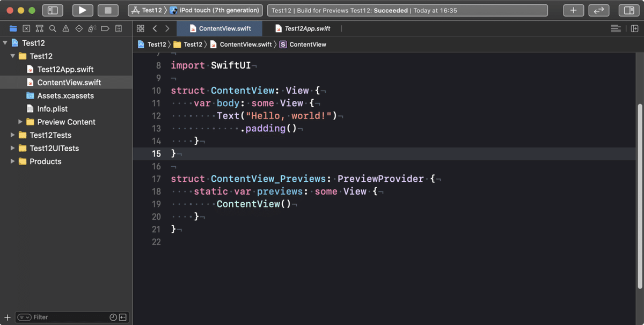The width and height of the screenshot is (644, 325).
Task: Open the filter options menu
Action: pyautogui.click(x=25, y=317)
